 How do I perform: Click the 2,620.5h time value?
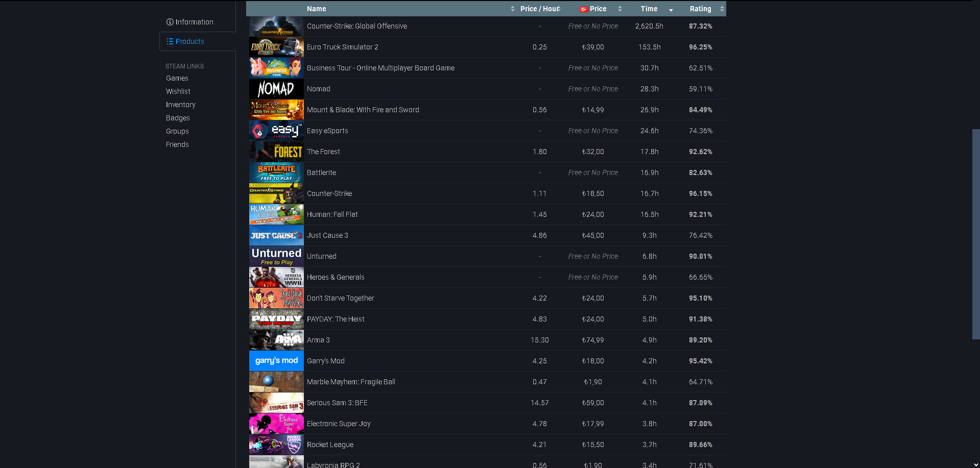[x=649, y=26]
